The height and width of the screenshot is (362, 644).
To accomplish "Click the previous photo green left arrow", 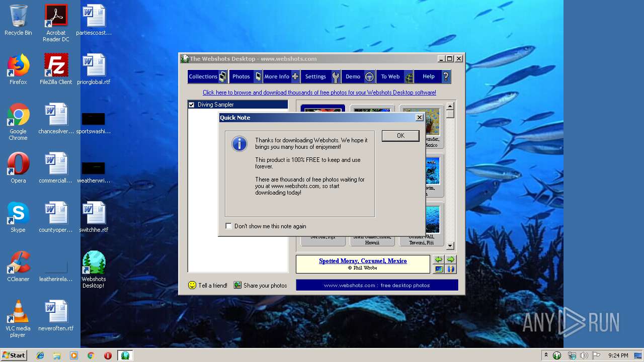I will pyautogui.click(x=439, y=259).
